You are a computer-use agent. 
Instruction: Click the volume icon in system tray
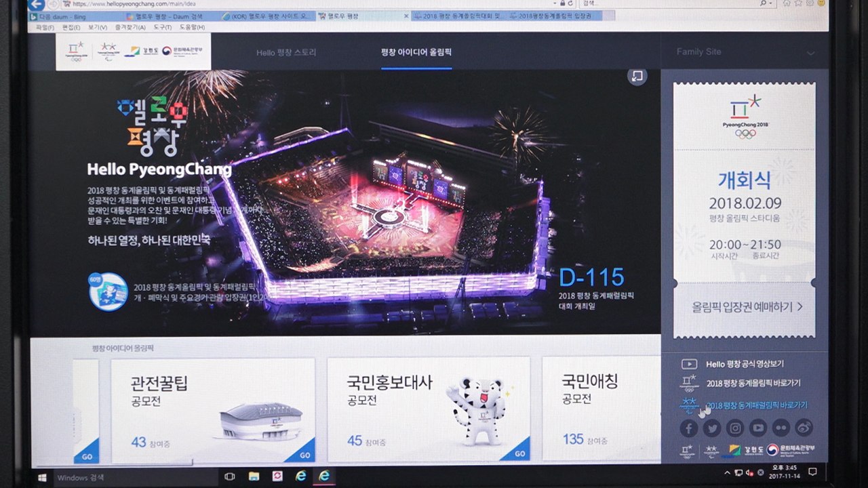pos(750,472)
